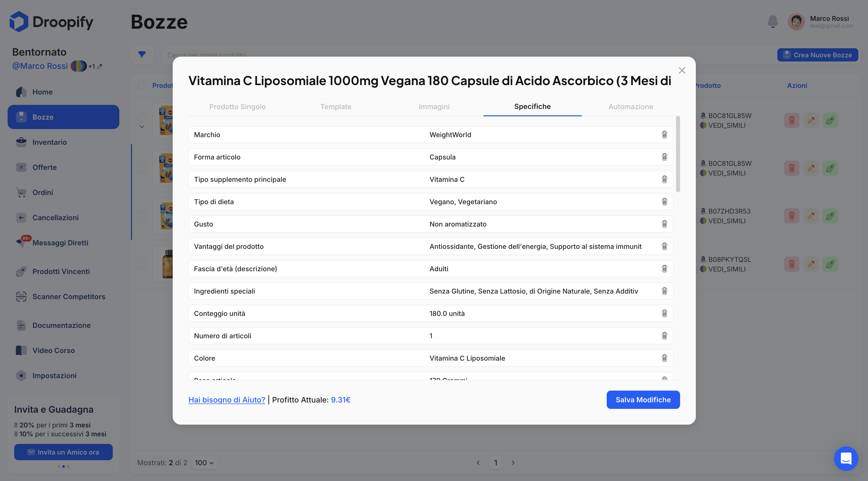The width and height of the screenshot is (868, 481).
Task: Open Documentazione in sidebar
Action: click(63, 325)
